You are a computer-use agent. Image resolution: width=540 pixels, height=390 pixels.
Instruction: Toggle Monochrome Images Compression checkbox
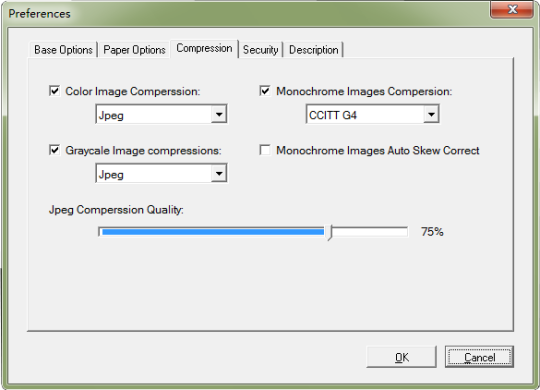pyautogui.click(x=265, y=91)
